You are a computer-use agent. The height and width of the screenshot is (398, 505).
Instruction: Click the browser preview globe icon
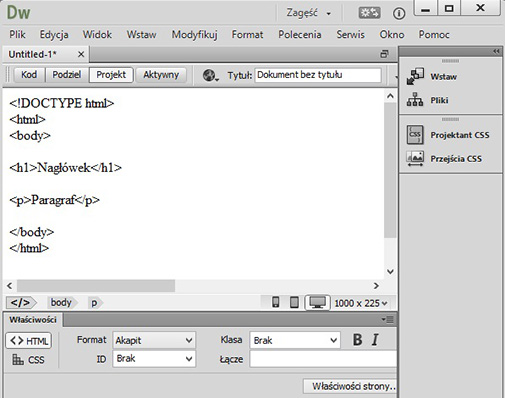tap(210, 75)
